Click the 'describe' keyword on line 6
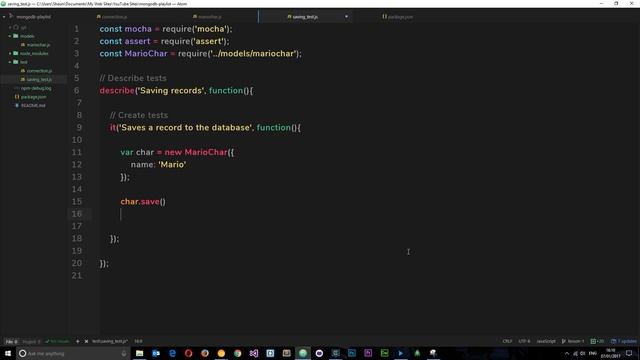The image size is (640, 360). [117, 91]
